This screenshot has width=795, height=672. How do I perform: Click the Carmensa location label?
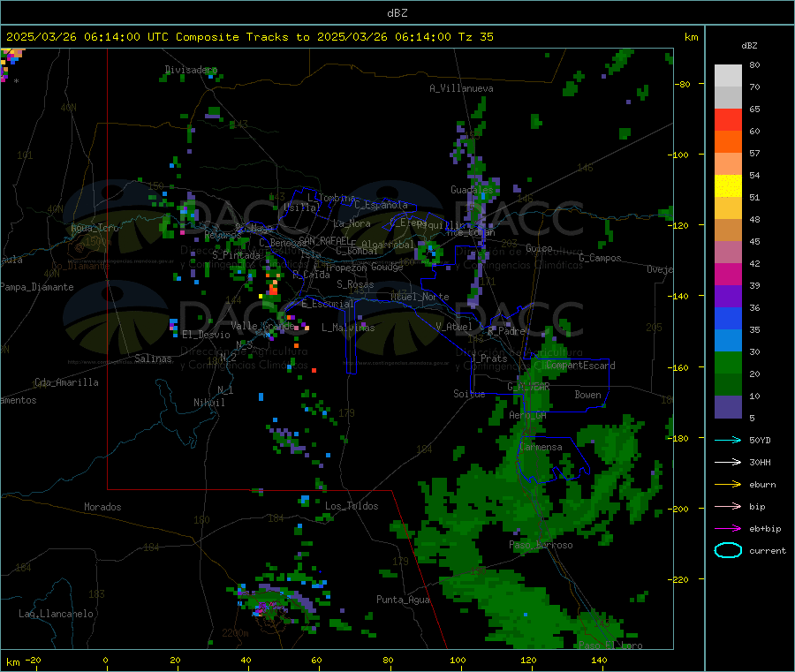point(541,447)
